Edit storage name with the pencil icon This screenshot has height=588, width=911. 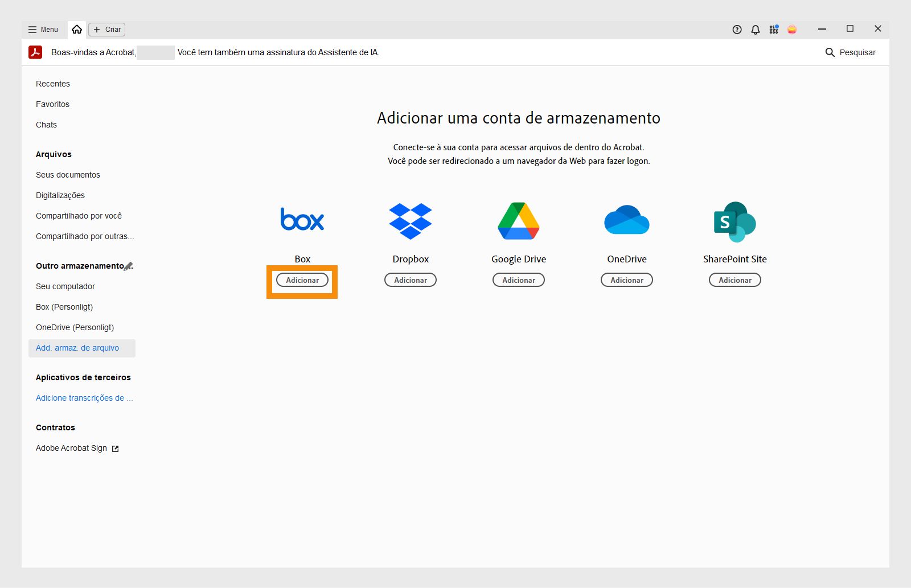130,265
